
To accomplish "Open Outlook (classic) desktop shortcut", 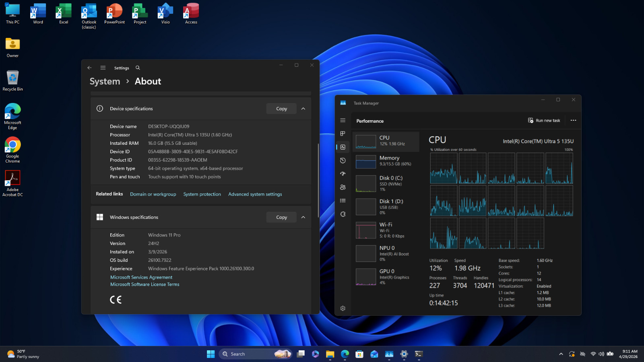I will click(x=89, y=16).
